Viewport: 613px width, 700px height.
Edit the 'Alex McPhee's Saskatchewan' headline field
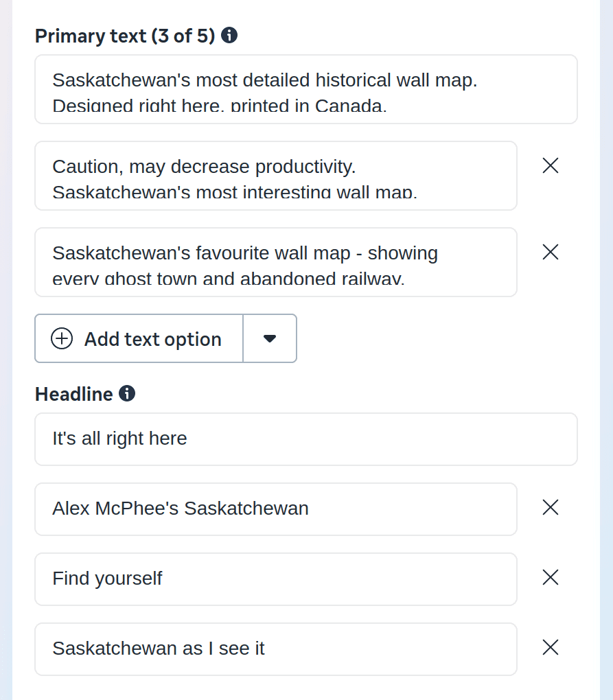pyautogui.click(x=275, y=509)
